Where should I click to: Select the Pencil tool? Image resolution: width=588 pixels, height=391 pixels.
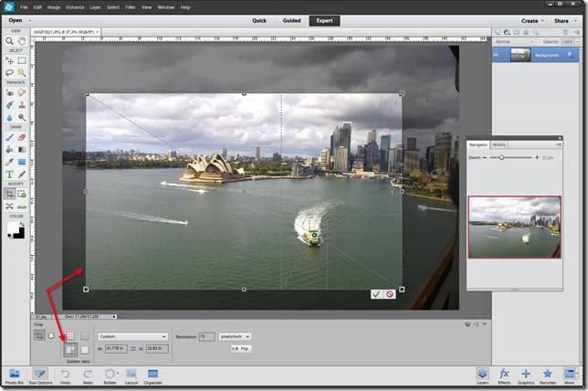[x=22, y=174]
